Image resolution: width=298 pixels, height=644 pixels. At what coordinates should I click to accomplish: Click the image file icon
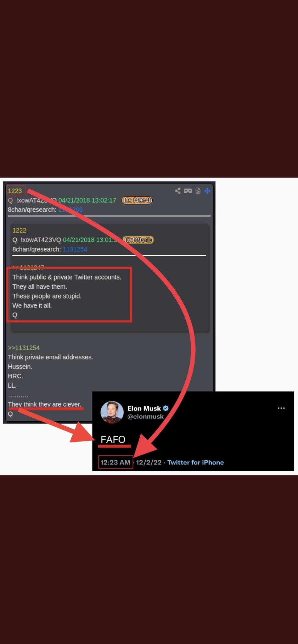[198, 191]
